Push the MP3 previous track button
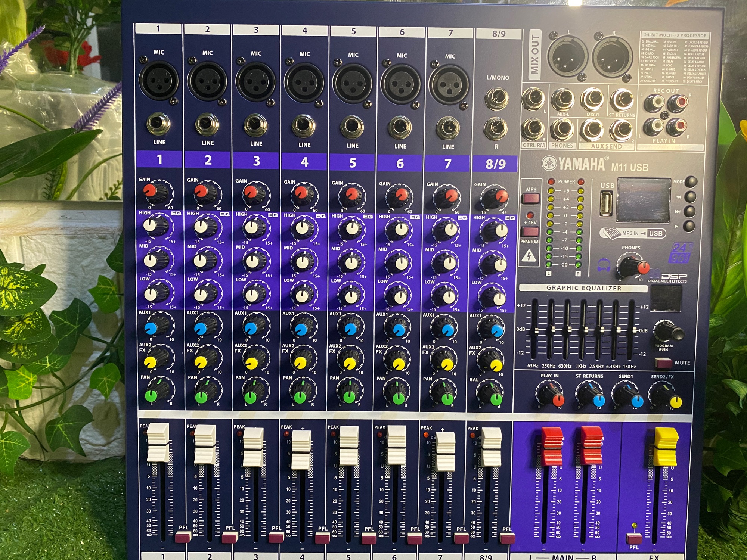This screenshot has height=560, width=747. coord(690,197)
